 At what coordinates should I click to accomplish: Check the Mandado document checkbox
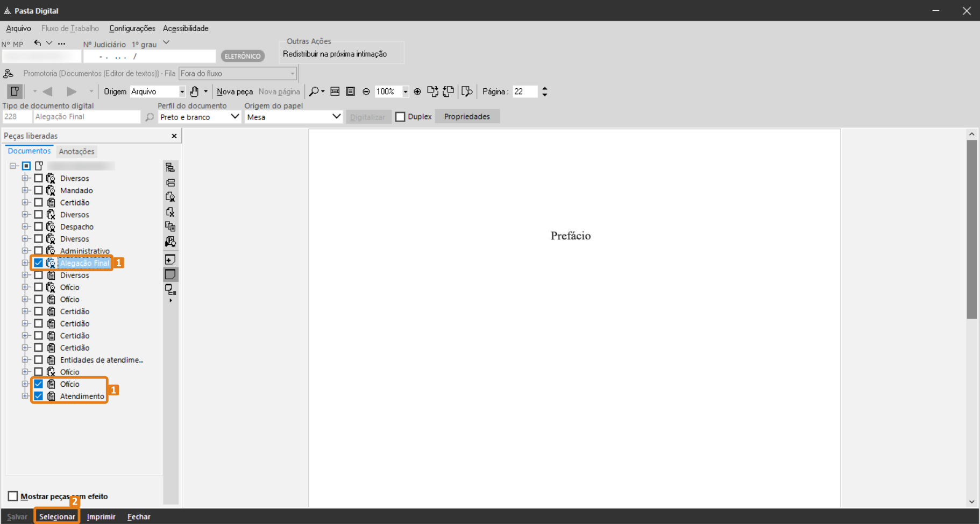tap(38, 190)
